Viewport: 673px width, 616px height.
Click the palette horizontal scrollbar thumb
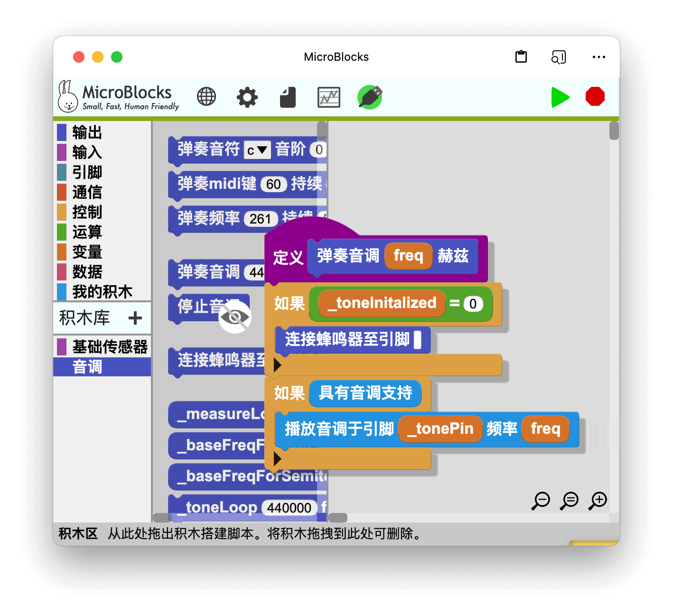pos(162,517)
